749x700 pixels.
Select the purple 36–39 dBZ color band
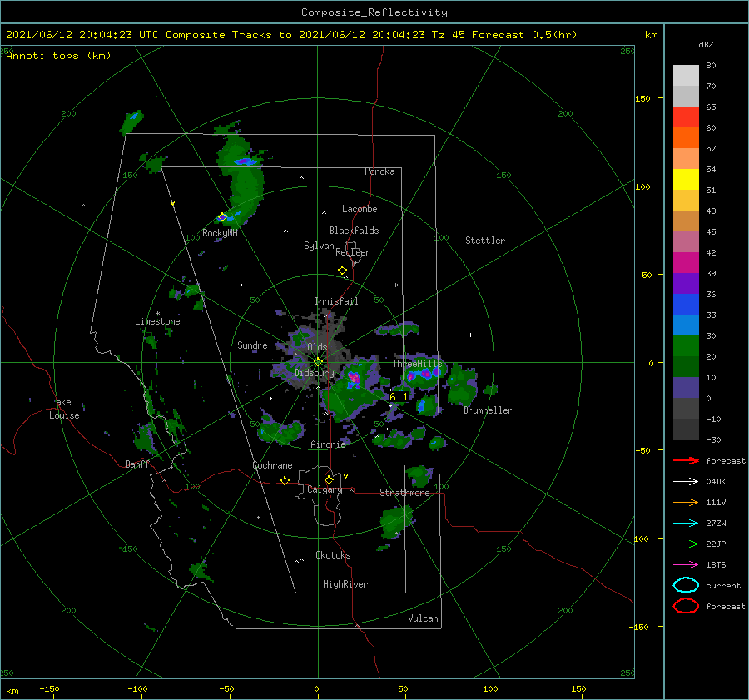(x=686, y=283)
